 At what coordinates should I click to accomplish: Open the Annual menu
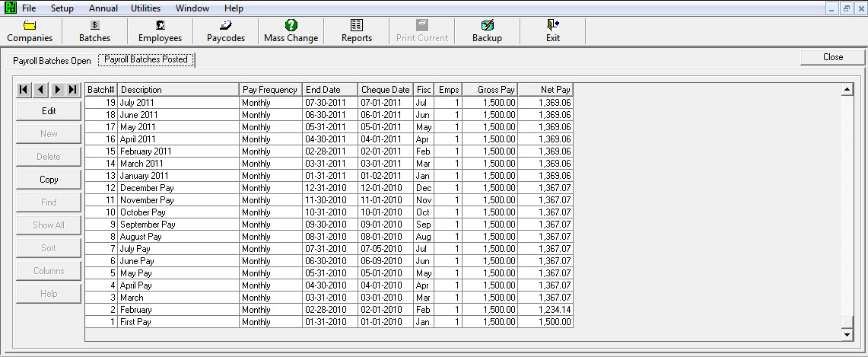103,8
